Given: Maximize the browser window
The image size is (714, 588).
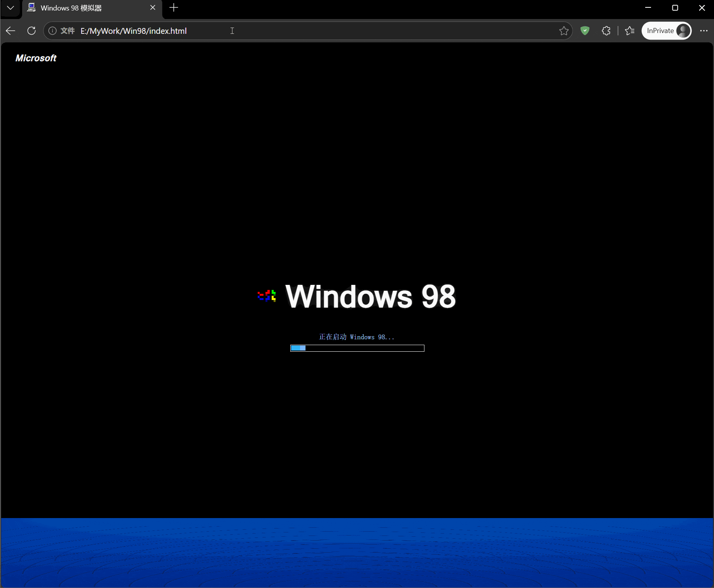Looking at the screenshot, I should pyautogui.click(x=675, y=8).
